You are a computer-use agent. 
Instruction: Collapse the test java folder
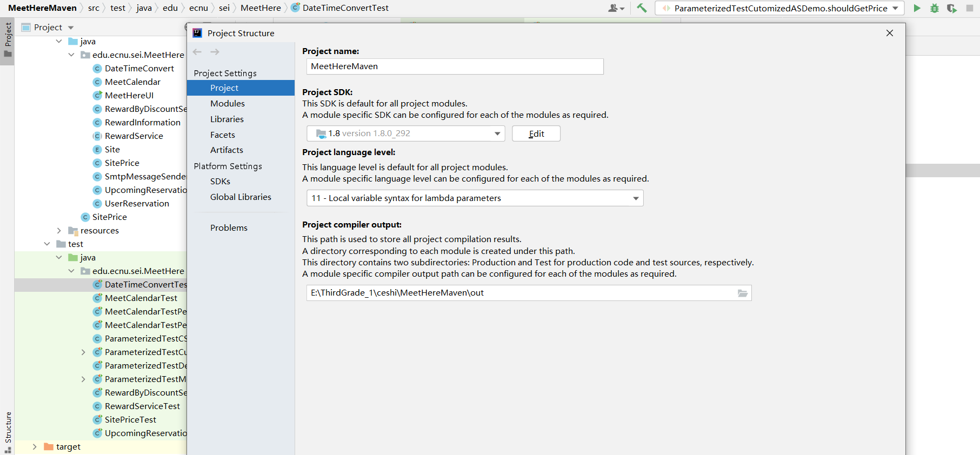coord(59,257)
